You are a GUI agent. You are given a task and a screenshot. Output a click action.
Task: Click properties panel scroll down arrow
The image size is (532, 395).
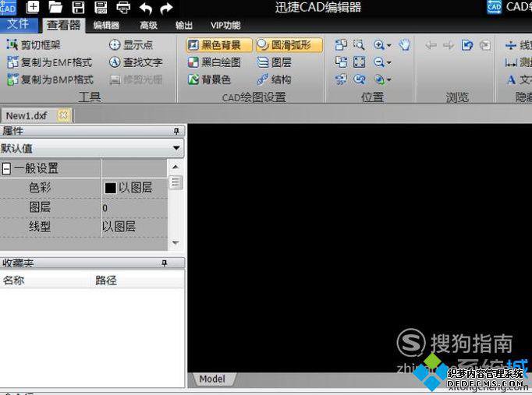(176, 242)
